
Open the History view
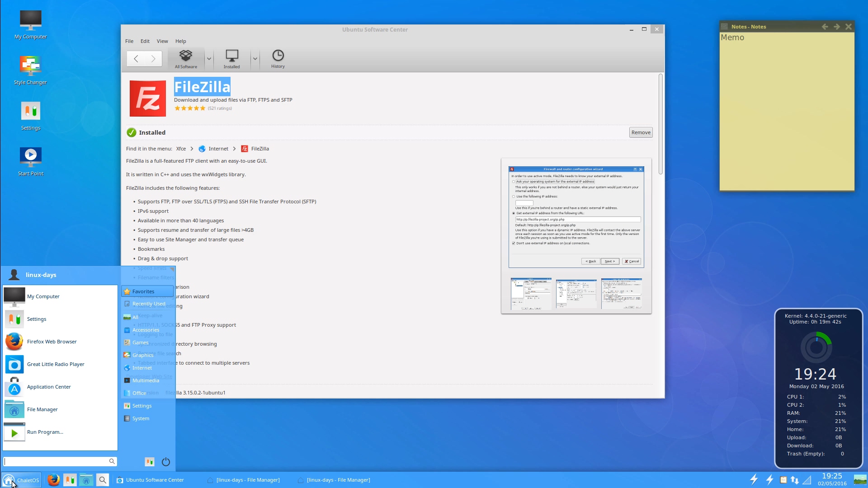point(278,59)
